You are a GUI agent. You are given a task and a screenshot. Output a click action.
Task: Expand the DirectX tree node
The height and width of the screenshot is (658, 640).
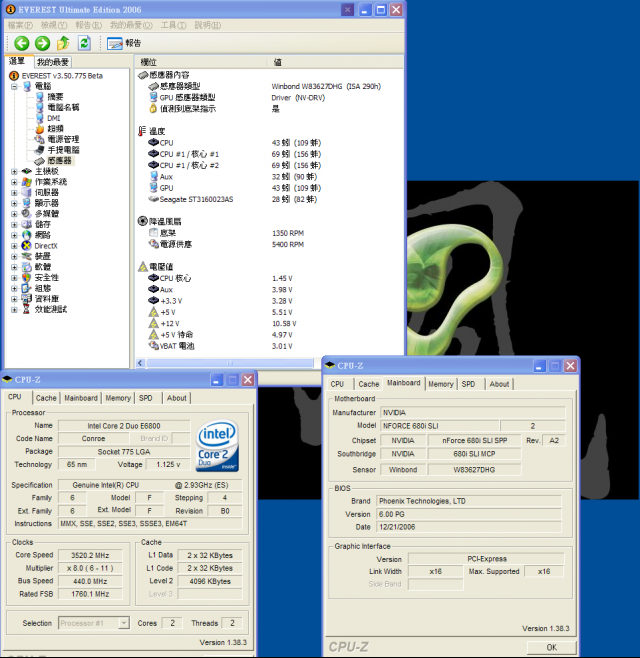[x=14, y=246]
